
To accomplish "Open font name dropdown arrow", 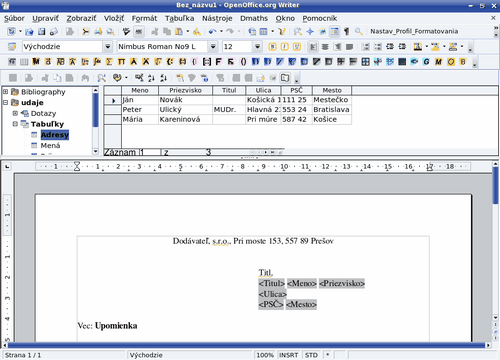I will coord(213,47).
